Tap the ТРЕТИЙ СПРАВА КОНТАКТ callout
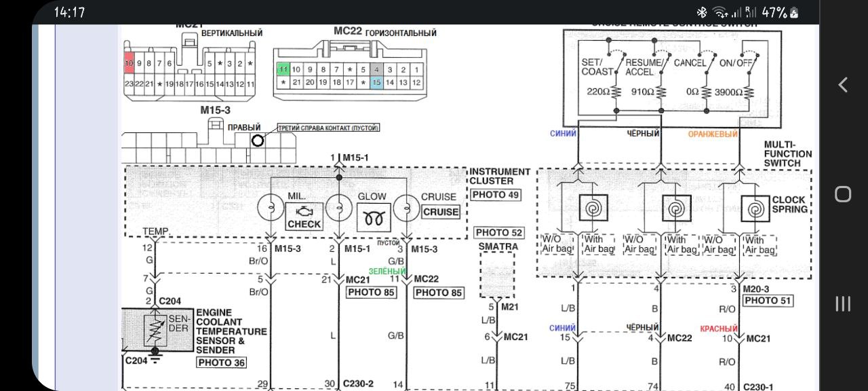This screenshot has width=868, height=391. coord(328,128)
